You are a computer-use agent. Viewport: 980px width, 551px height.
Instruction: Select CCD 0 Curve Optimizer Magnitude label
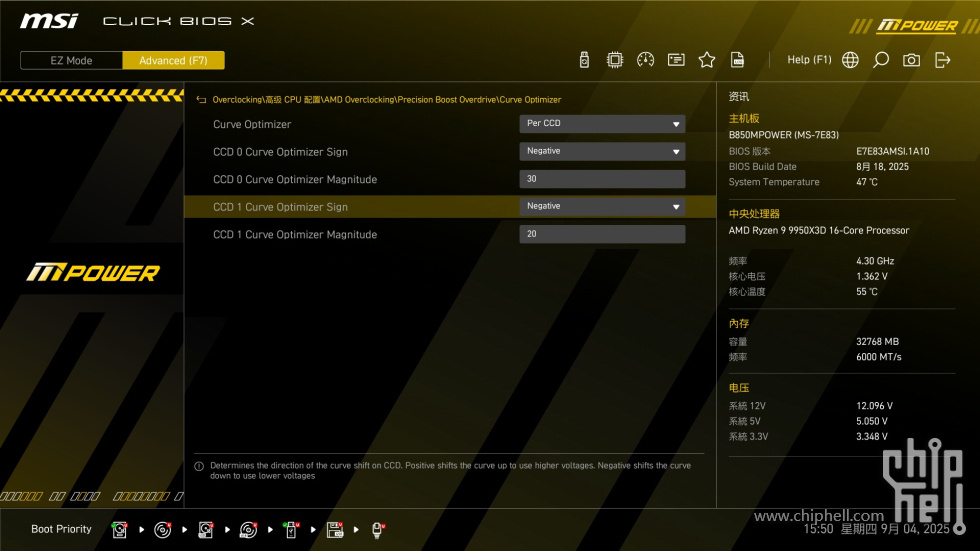pos(295,179)
